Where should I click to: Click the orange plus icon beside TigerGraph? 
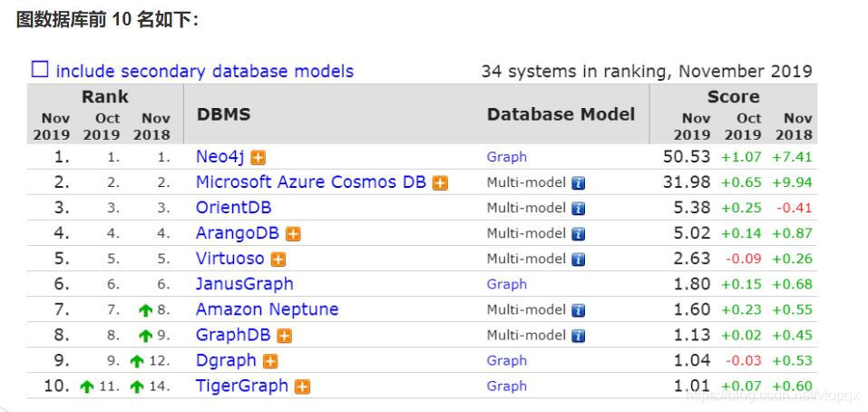click(302, 387)
